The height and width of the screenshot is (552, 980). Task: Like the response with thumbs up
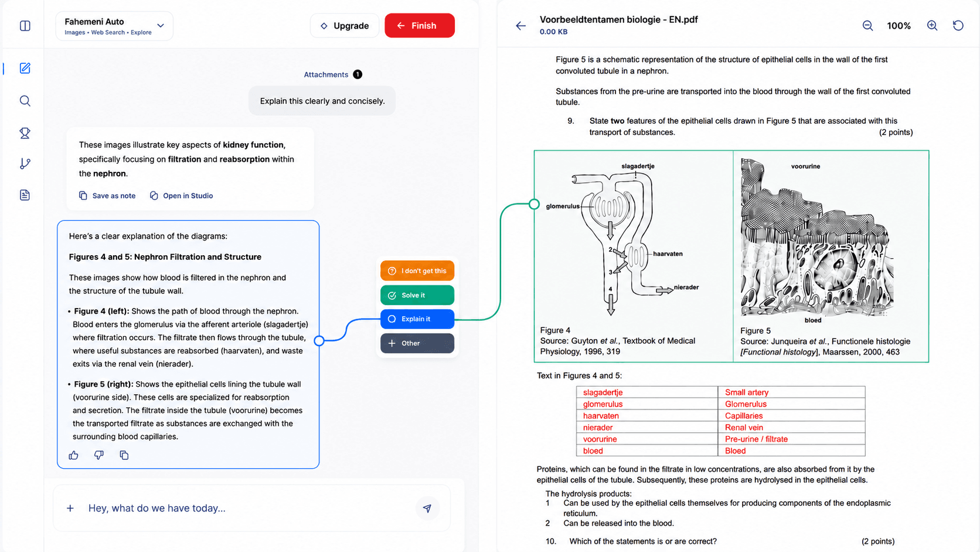73,455
